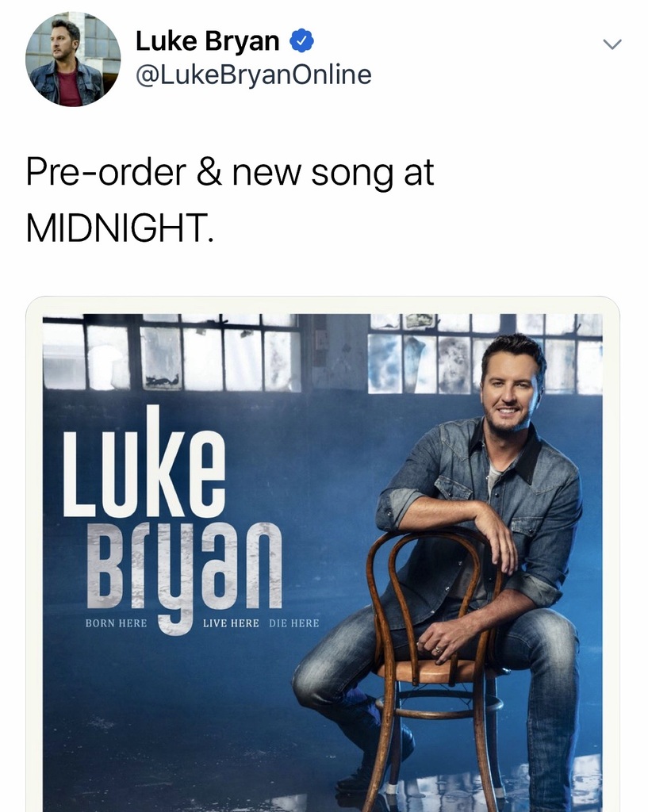
Task: Click the left warehouse window panes
Action: coord(171,352)
